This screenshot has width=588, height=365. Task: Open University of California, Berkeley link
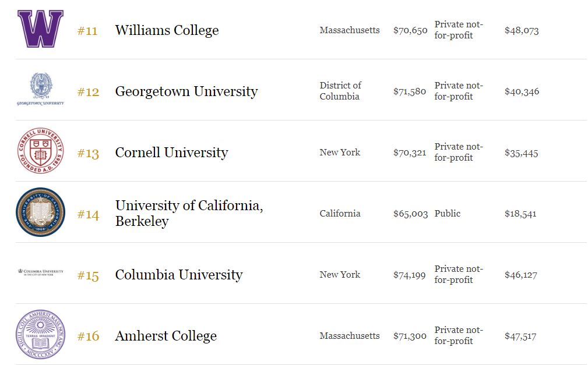pyautogui.click(x=189, y=213)
